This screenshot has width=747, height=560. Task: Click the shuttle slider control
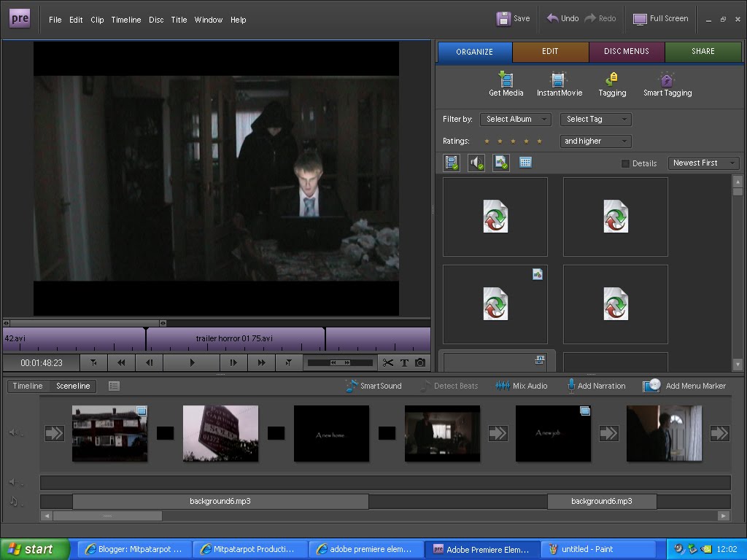(x=340, y=363)
